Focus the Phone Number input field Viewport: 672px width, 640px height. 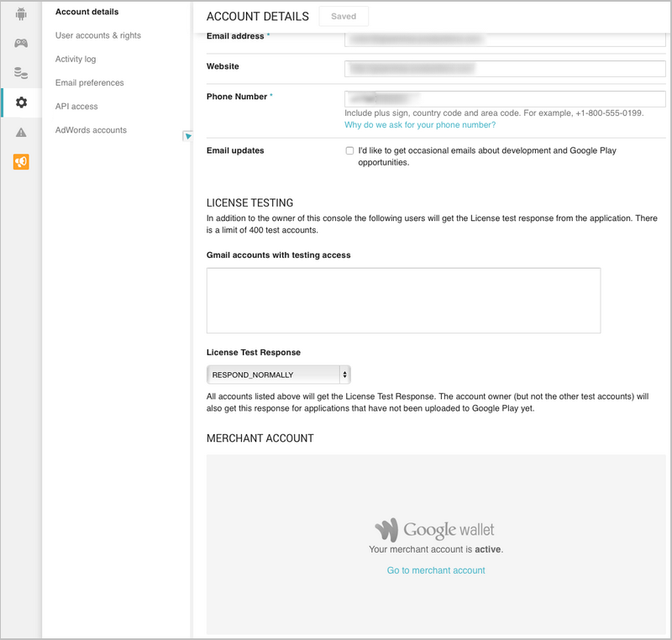[x=505, y=98]
